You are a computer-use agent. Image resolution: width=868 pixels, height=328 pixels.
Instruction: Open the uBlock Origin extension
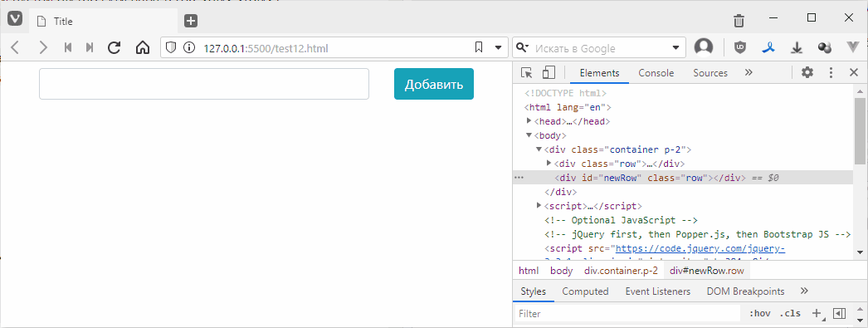740,48
